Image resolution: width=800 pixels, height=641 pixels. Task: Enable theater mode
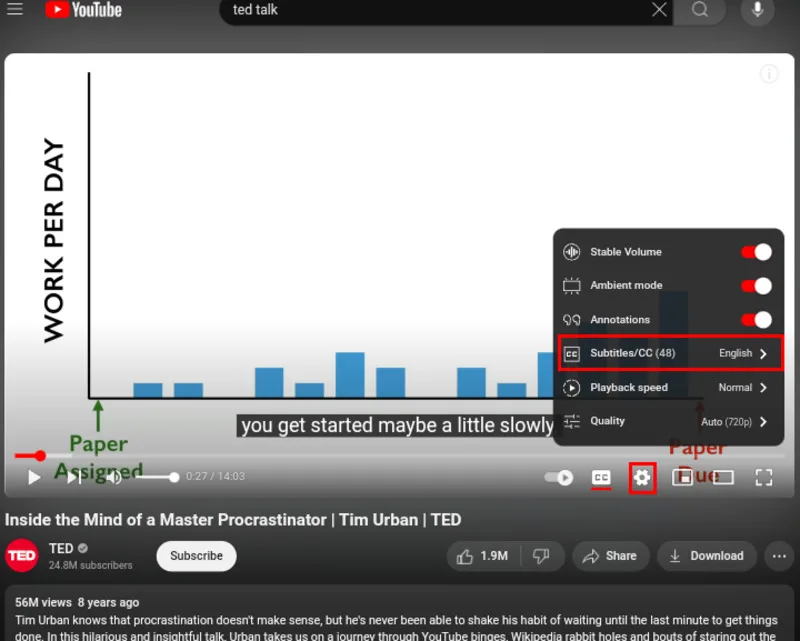pyautogui.click(x=723, y=478)
